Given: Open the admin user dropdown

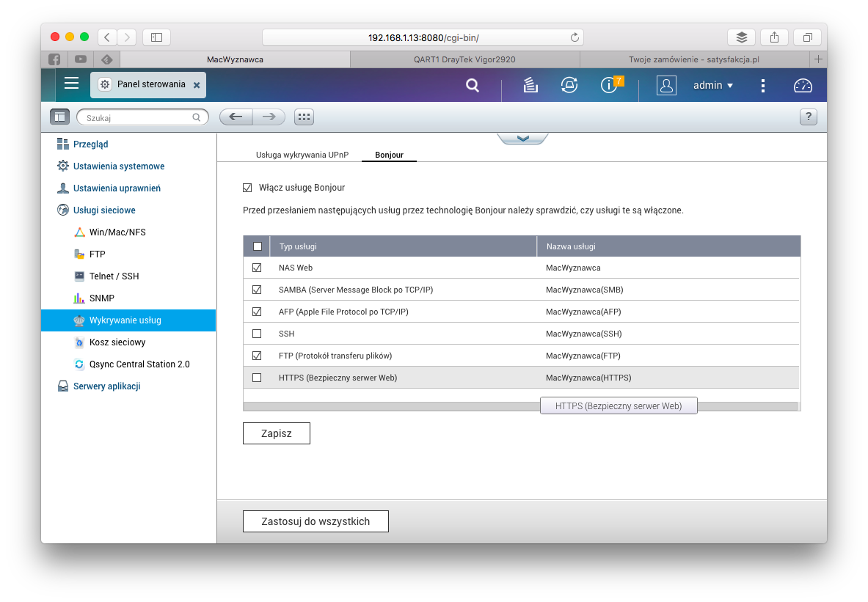Looking at the screenshot, I should 713,85.
